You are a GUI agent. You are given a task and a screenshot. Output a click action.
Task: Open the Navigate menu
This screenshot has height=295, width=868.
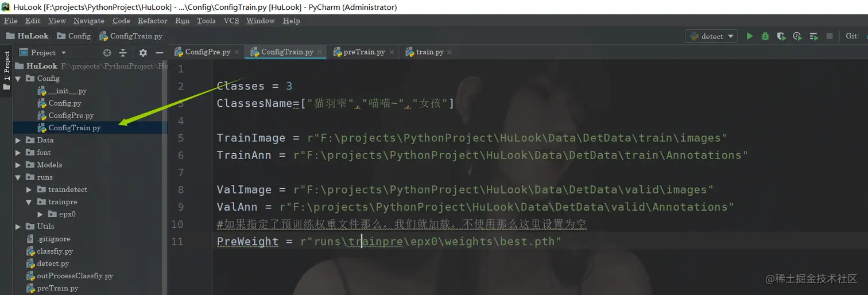tap(89, 21)
